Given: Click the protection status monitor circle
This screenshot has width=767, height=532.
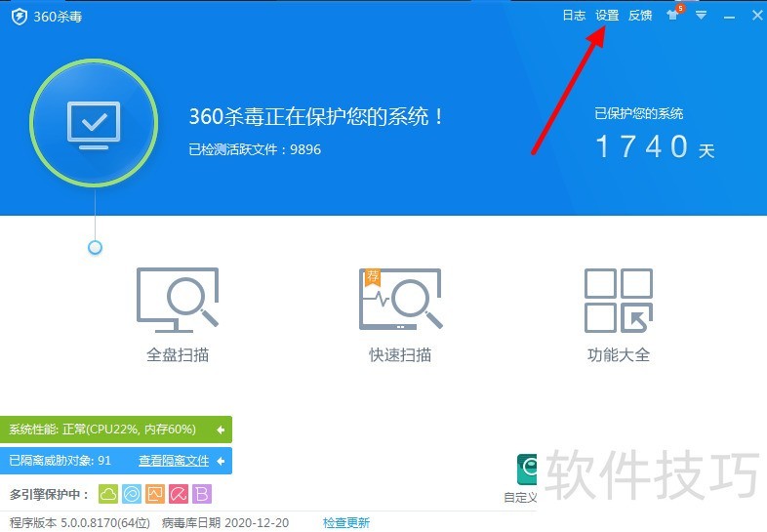Looking at the screenshot, I should (x=94, y=122).
